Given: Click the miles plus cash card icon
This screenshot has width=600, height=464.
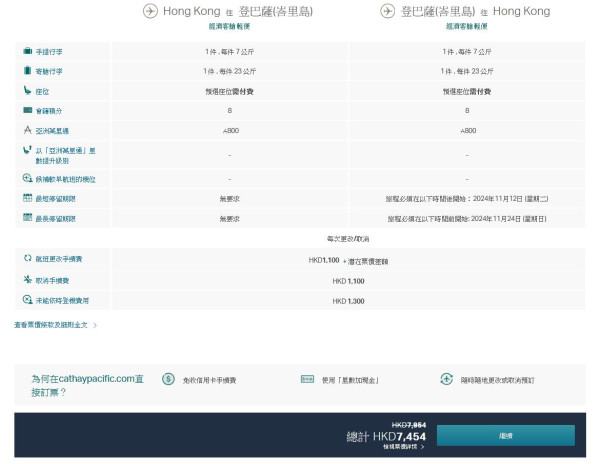Looking at the screenshot, I should [307, 379].
